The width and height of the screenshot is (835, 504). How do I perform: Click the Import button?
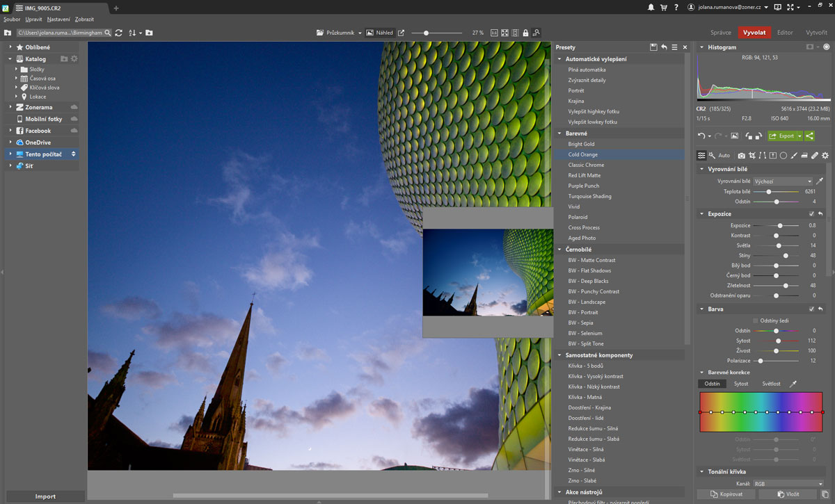[45, 496]
